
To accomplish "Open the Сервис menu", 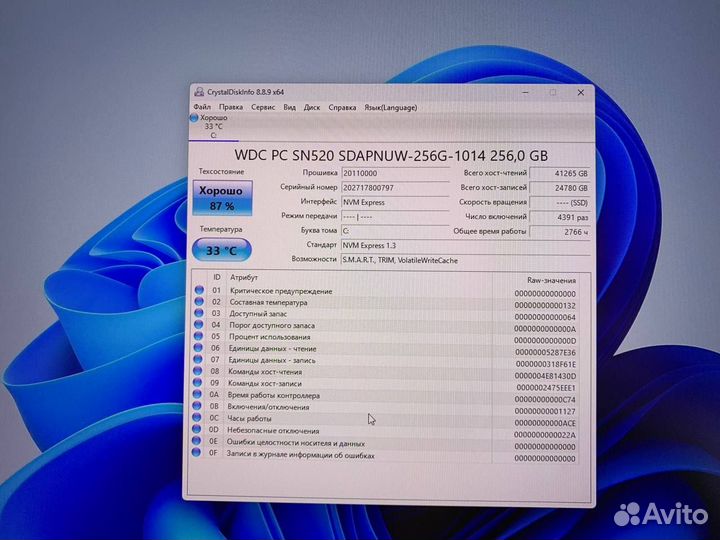I will pyautogui.click(x=263, y=107).
